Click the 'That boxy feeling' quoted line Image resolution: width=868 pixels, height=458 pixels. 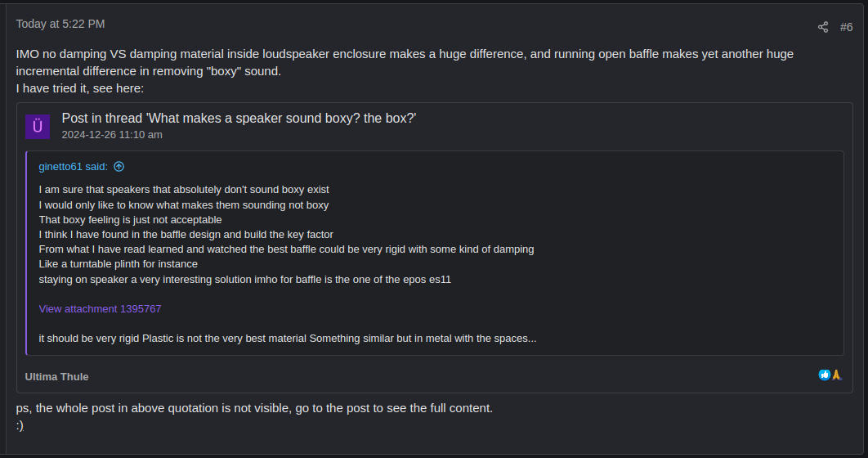[x=130, y=220]
